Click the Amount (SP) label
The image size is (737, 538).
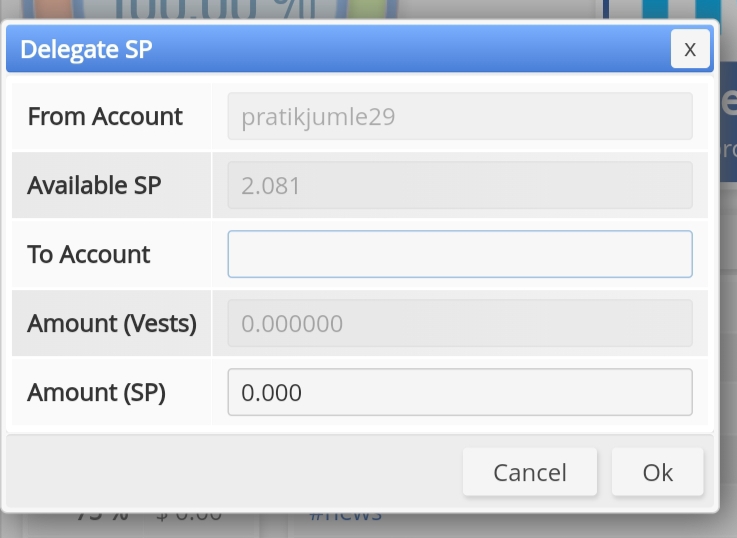tap(96, 393)
